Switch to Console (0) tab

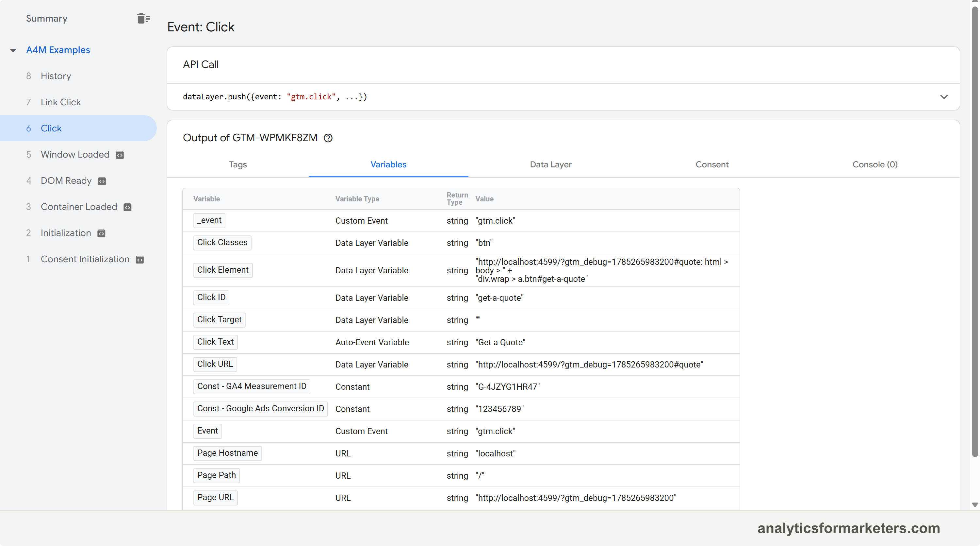point(874,164)
